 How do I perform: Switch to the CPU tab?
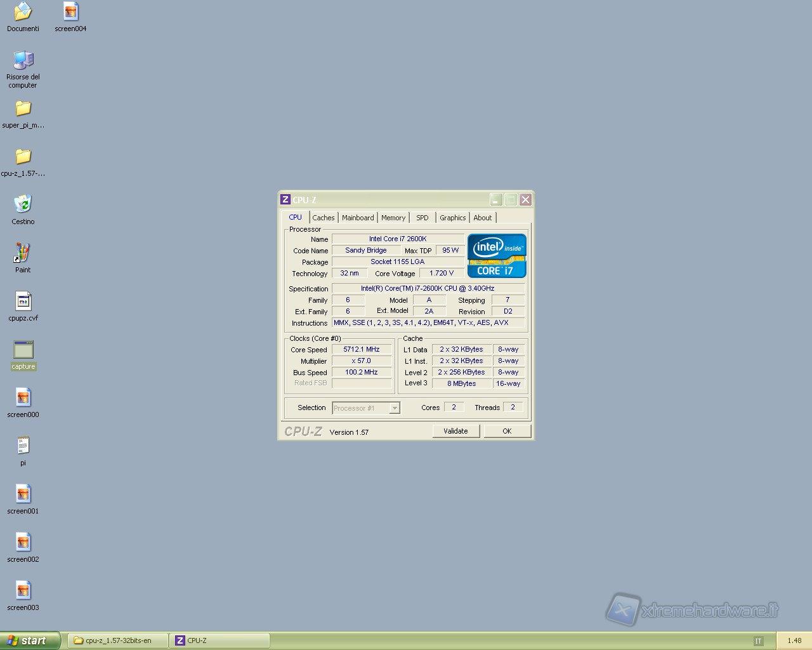click(296, 217)
